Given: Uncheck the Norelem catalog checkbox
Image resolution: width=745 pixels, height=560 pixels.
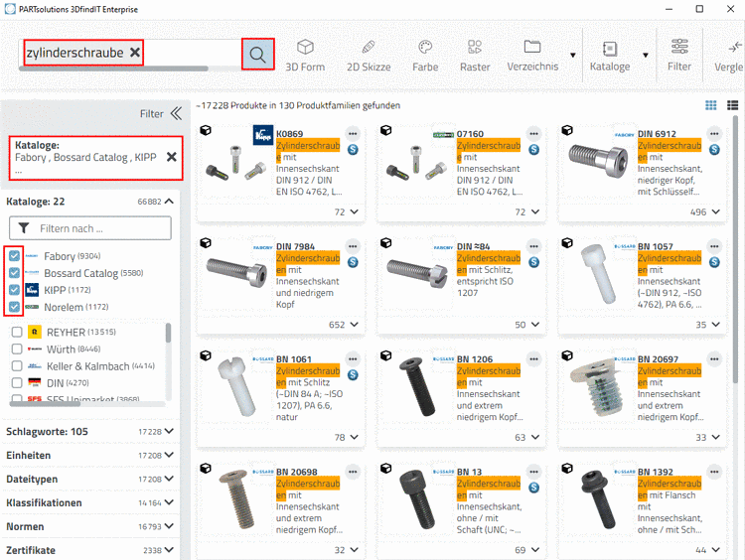Looking at the screenshot, I should (x=14, y=307).
